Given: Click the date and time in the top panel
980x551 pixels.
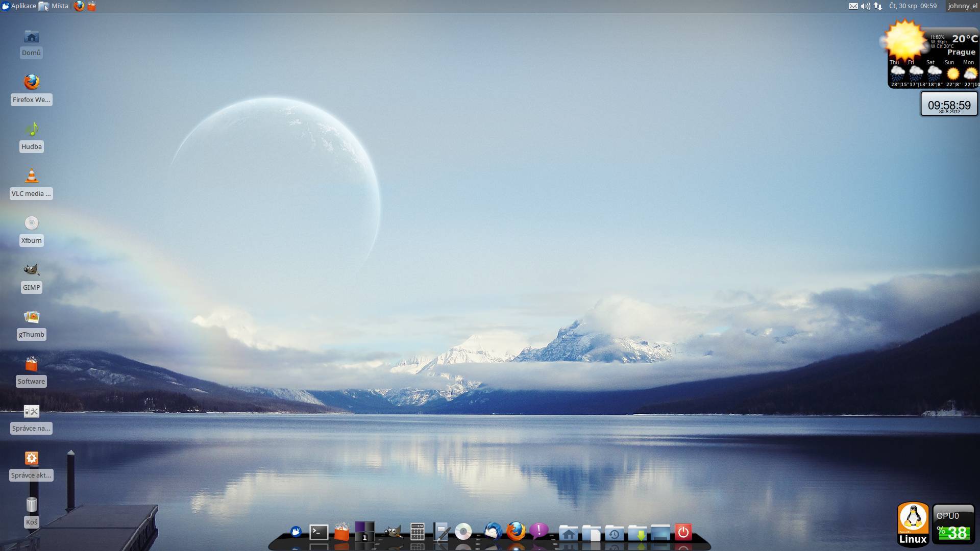Looking at the screenshot, I should (913, 6).
